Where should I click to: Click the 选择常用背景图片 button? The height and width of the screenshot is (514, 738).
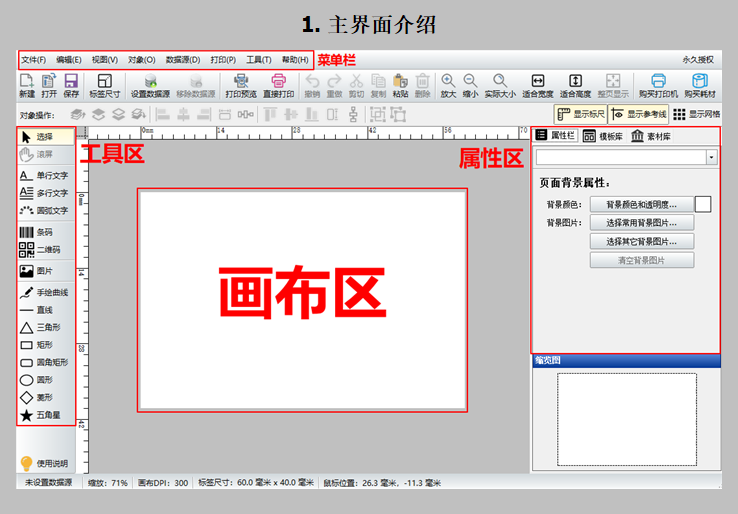pyautogui.click(x=642, y=223)
